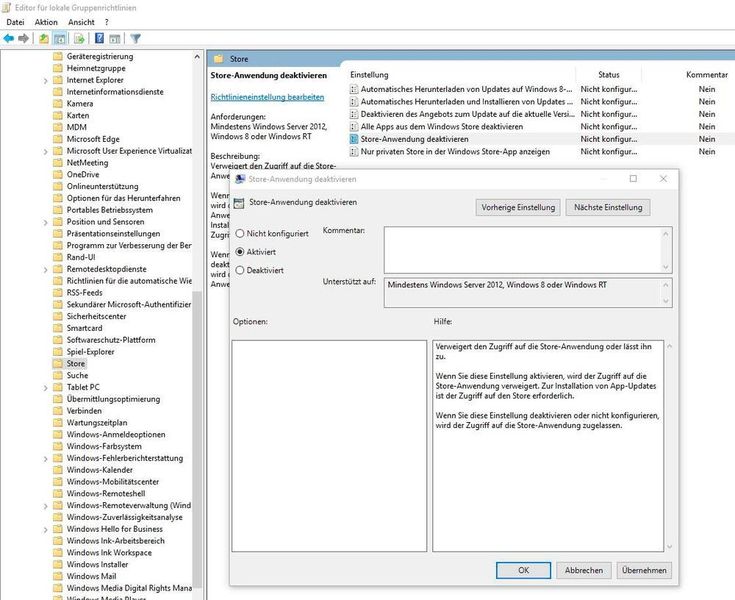The image size is (735, 600).
Task: Select the Windows Ink Workspace tree item
Action: point(109,553)
